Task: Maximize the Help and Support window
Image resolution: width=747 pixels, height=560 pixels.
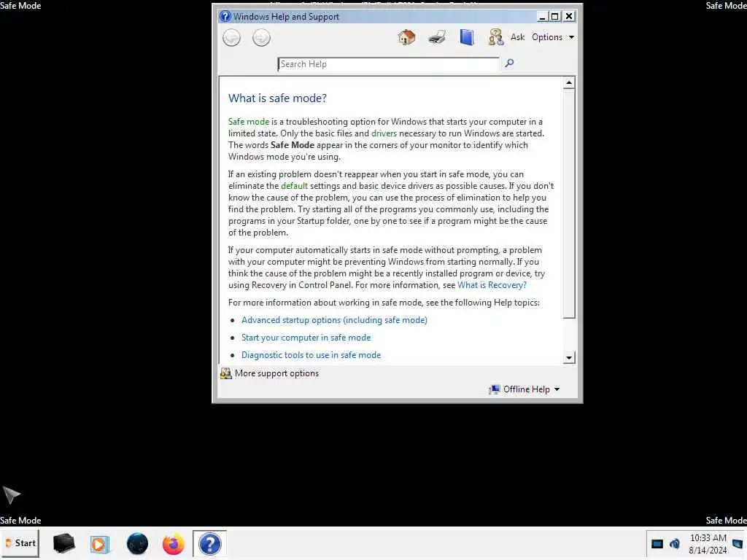Action: tap(555, 16)
